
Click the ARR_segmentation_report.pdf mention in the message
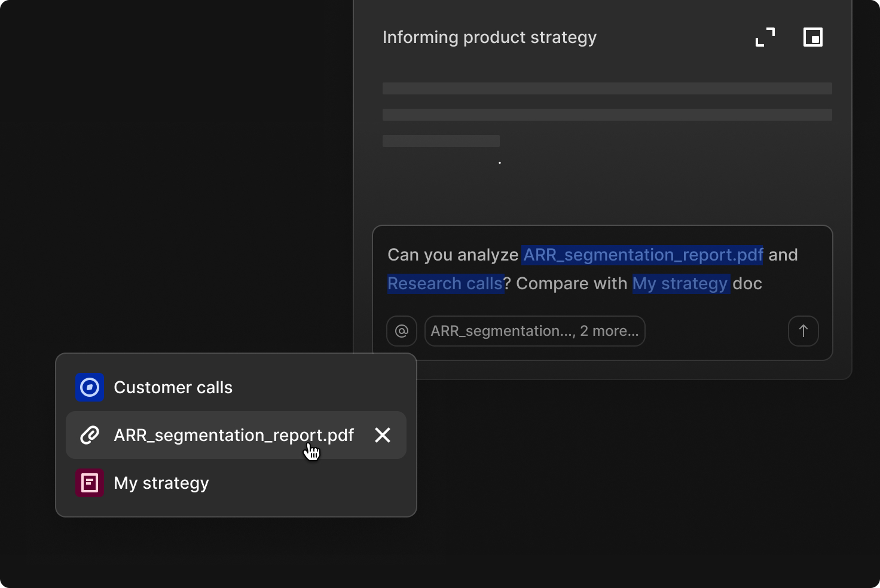click(643, 255)
